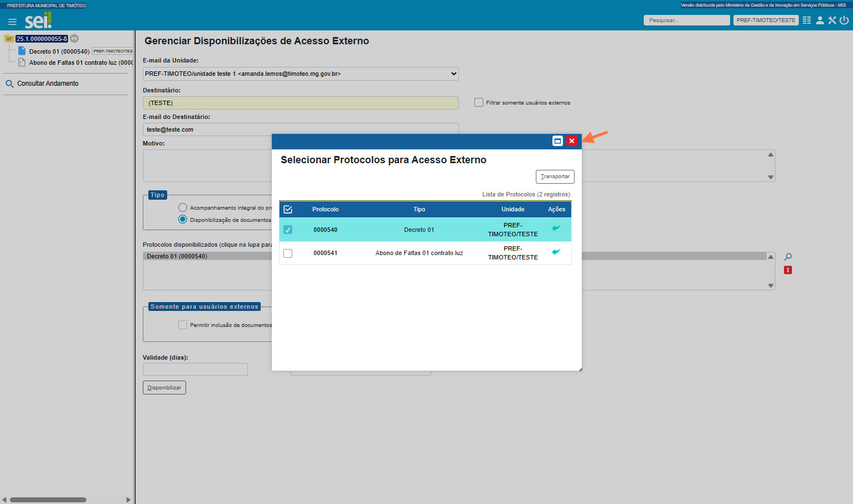Click the dialog resize grip corner
The image size is (853, 504).
[580, 368]
